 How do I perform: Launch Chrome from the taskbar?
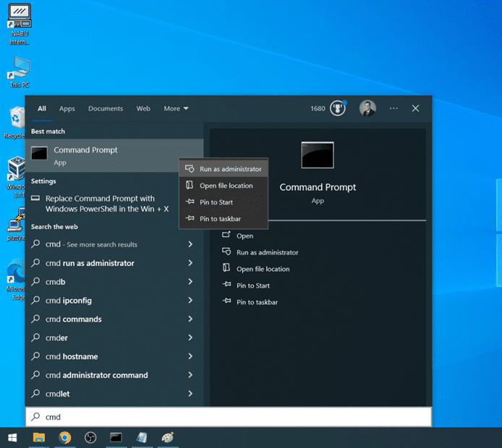coord(65,437)
